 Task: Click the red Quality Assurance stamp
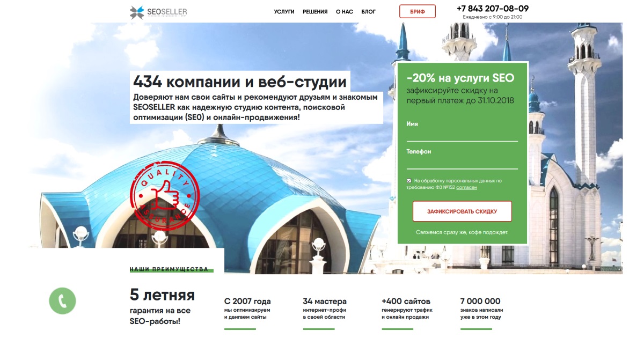click(165, 192)
